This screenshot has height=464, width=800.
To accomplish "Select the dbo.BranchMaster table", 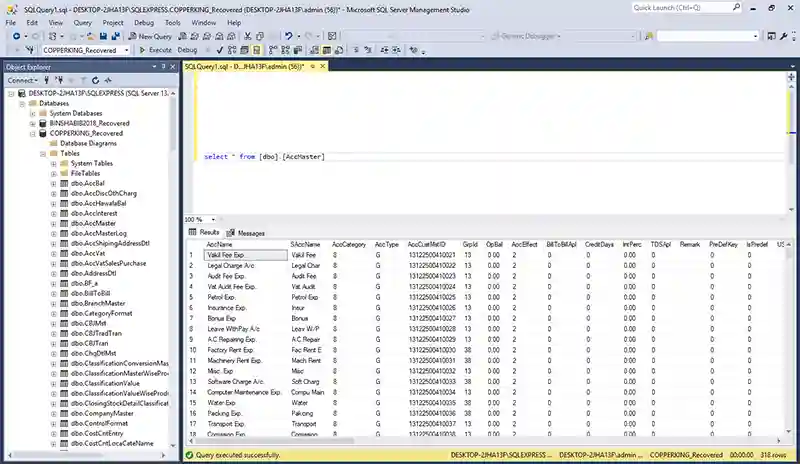I will (x=98, y=303).
